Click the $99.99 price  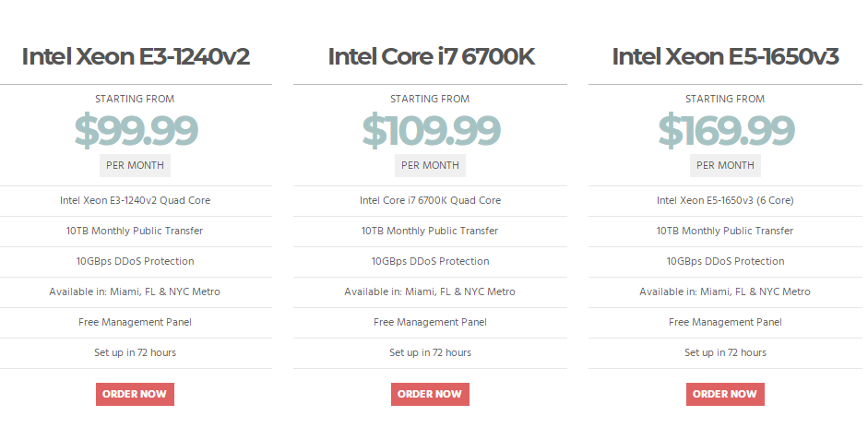[x=136, y=131]
